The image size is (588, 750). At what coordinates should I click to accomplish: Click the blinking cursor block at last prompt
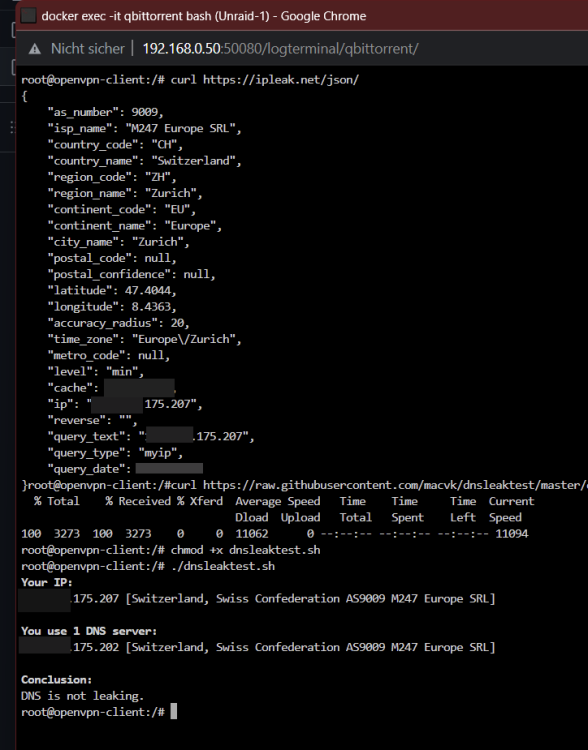pos(174,711)
